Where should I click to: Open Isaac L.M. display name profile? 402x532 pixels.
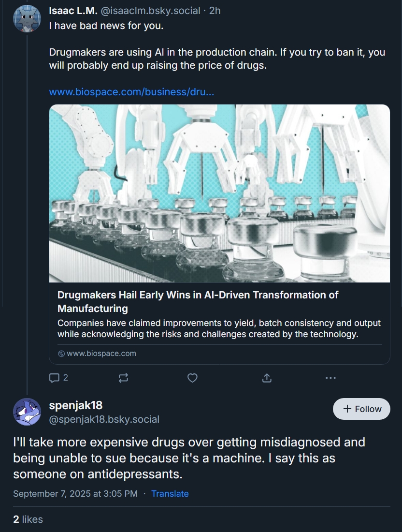tap(73, 10)
